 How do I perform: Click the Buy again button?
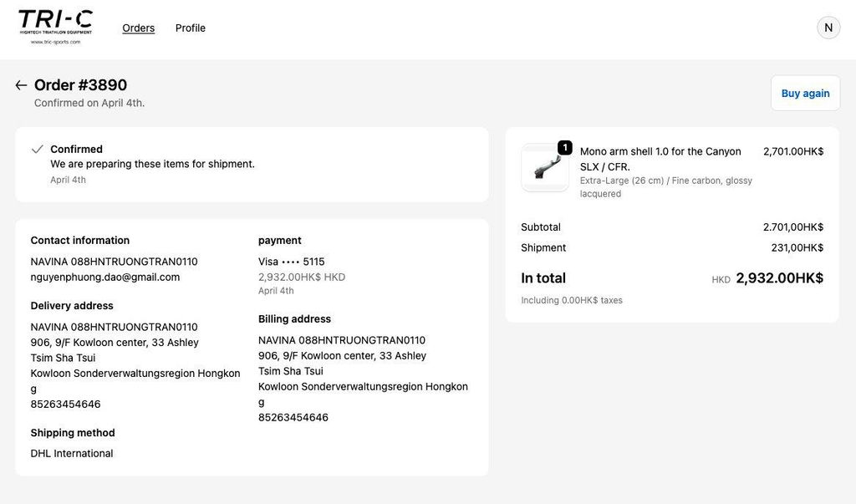[x=805, y=94]
